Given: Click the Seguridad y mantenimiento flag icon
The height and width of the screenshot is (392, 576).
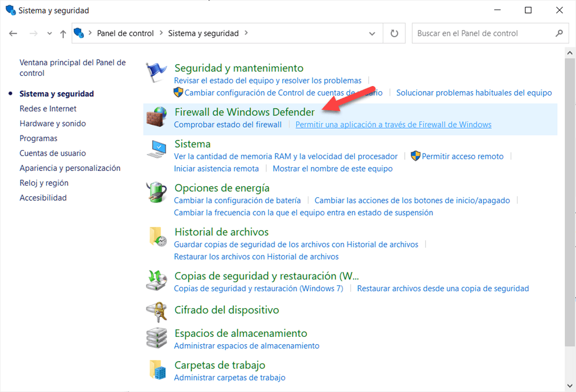Looking at the screenshot, I should (156, 73).
